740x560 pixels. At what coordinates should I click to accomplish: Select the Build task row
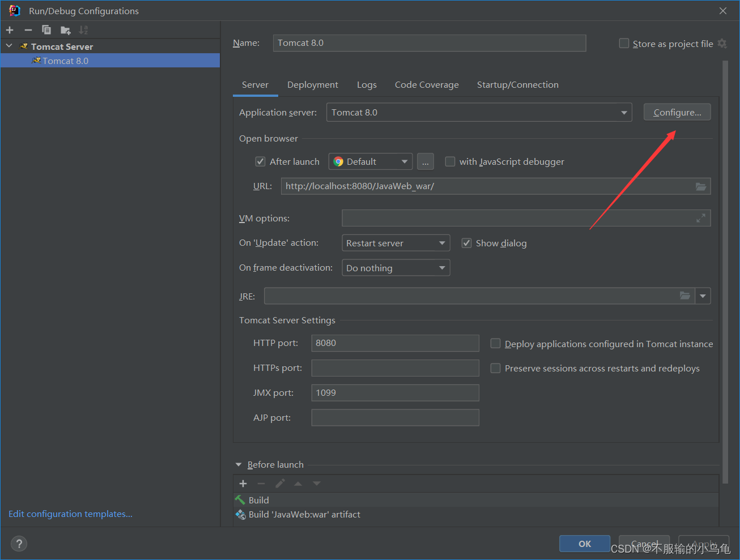point(476,500)
